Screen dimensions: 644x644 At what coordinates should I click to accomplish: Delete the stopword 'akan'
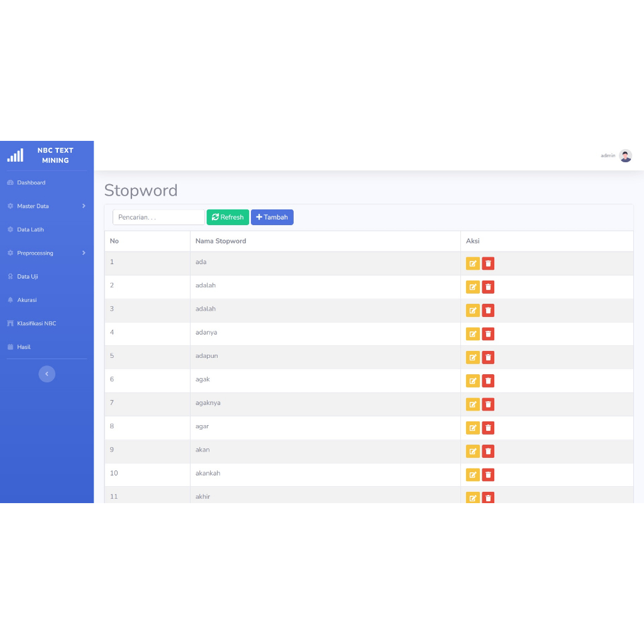pos(488,451)
